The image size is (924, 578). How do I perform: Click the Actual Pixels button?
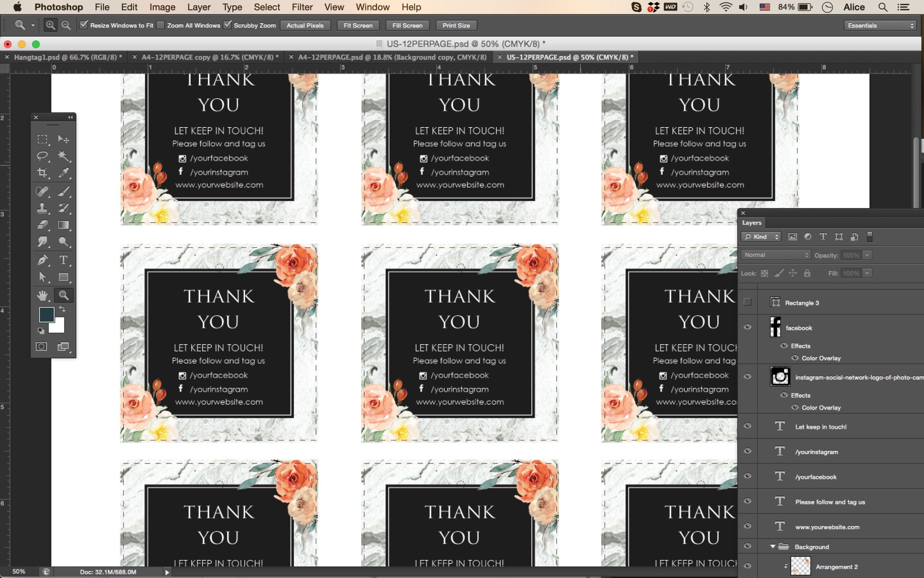click(x=305, y=25)
